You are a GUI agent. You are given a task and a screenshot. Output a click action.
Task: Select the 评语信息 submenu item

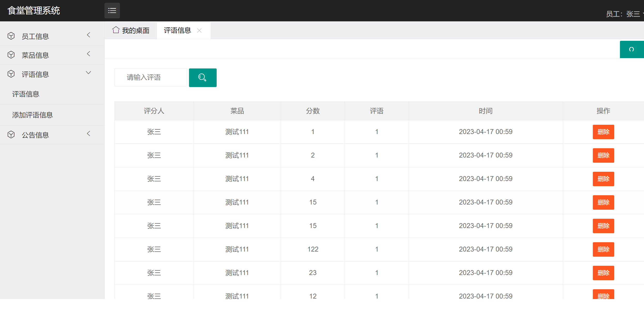pyautogui.click(x=26, y=94)
